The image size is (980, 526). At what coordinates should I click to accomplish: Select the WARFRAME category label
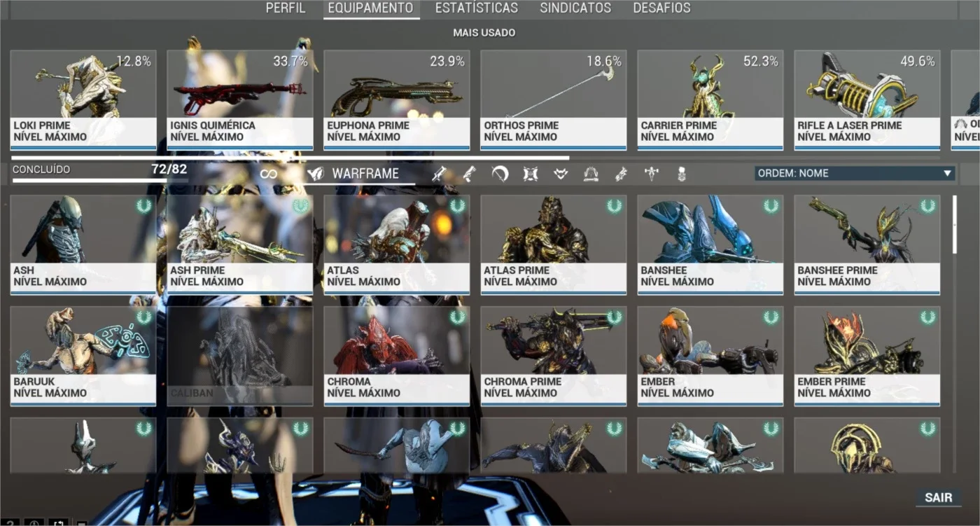coord(365,174)
